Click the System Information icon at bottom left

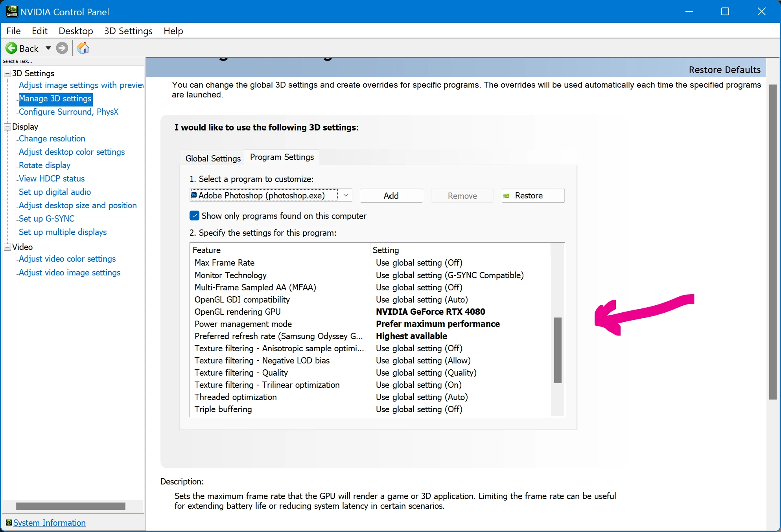pyautogui.click(x=9, y=523)
